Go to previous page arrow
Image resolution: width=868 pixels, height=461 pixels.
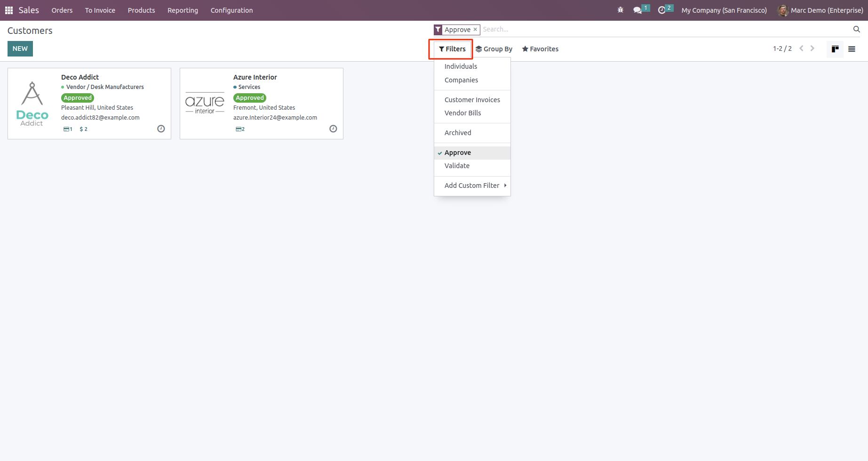click(x=801, y=49)
